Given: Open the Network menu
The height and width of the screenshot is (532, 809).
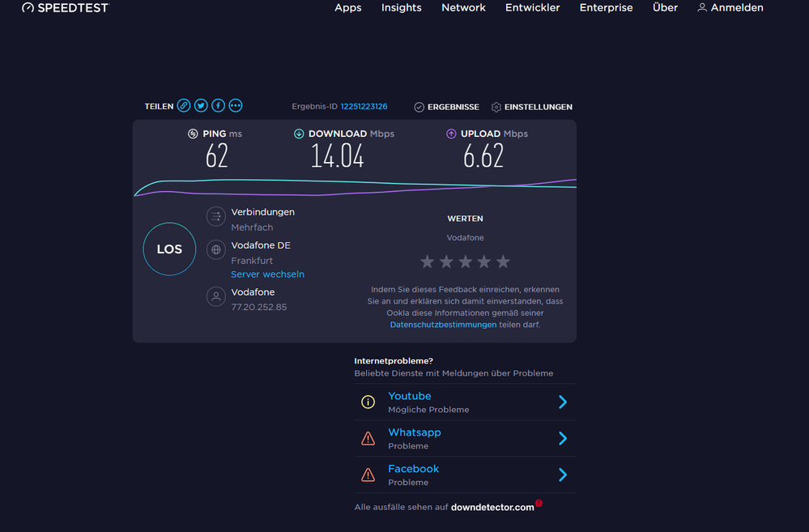Looking at the screenshot, I should 463,8.
